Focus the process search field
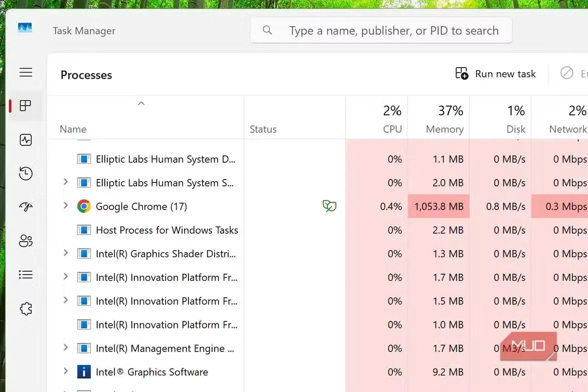Viewport: 588px width, 392px height. 381,31
